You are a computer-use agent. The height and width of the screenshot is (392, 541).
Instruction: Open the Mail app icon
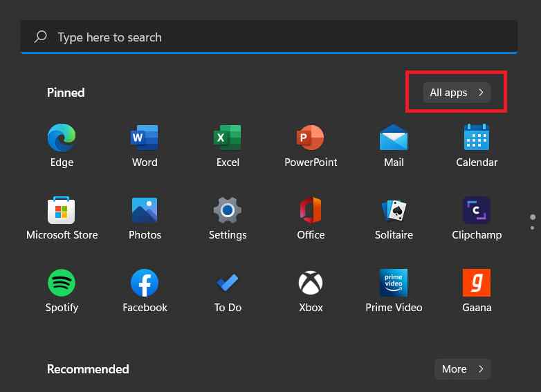(394, 138)
